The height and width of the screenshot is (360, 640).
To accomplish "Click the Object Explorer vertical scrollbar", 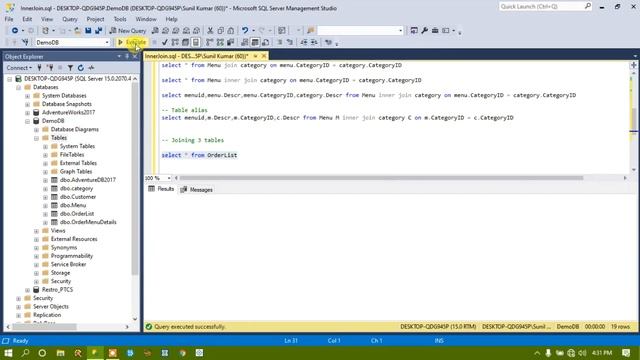I will click(x=135, y=180).
